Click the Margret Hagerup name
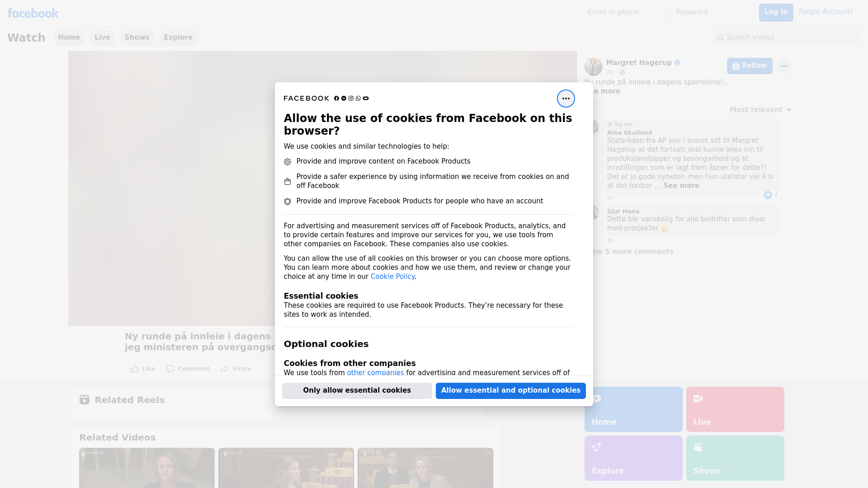The image size is (868, 488). [x=639, y=63]
